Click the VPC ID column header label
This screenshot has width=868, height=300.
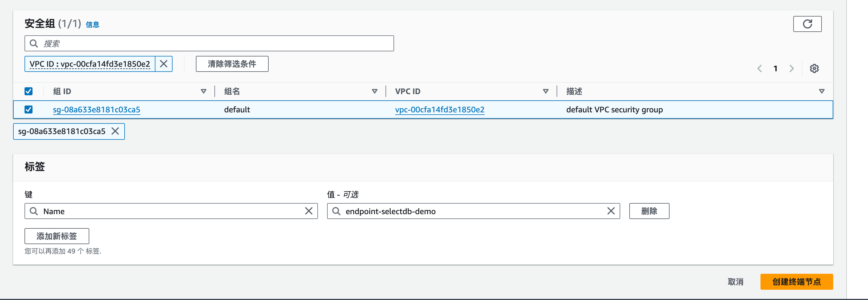click(407, 91)
